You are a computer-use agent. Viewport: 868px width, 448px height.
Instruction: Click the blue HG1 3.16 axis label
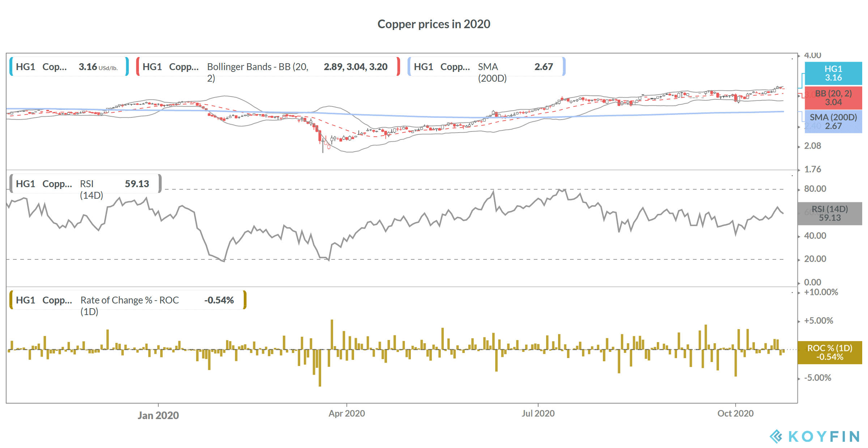833,73
